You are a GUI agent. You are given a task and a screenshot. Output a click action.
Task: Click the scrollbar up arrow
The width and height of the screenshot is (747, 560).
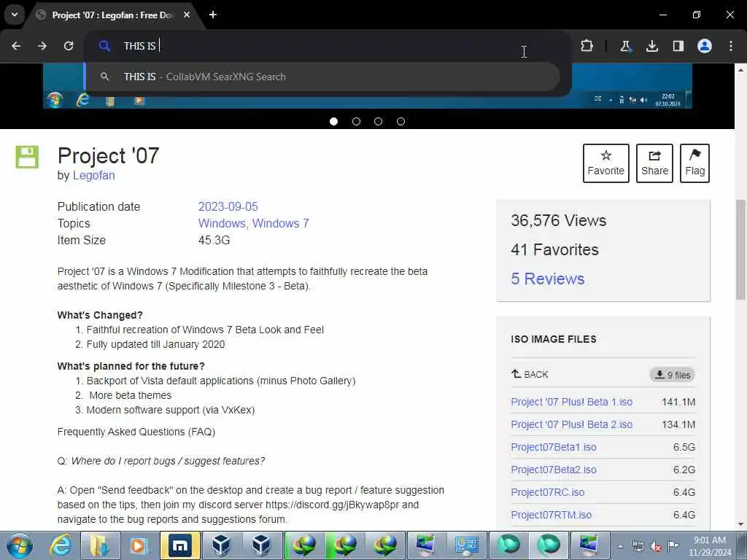click(740, 69)
